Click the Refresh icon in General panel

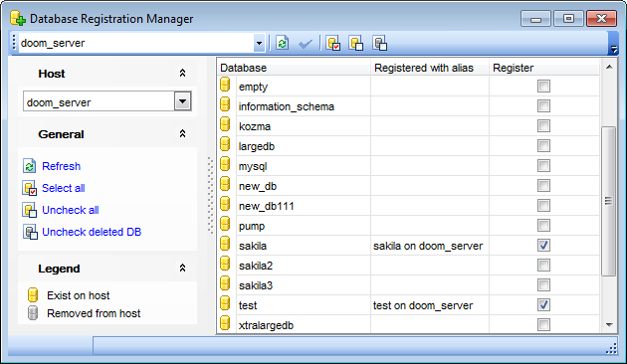click(29, 166)
